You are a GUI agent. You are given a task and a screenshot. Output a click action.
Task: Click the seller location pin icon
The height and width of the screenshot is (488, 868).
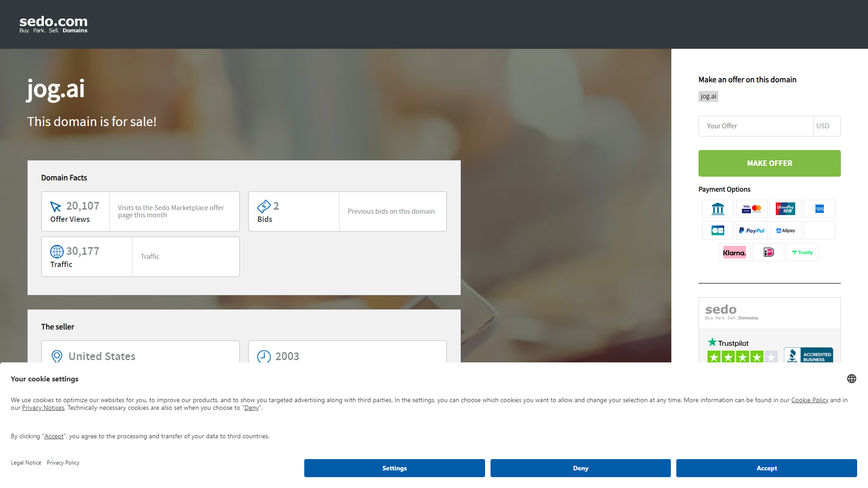pyautogui.click(x=57, y=357)
